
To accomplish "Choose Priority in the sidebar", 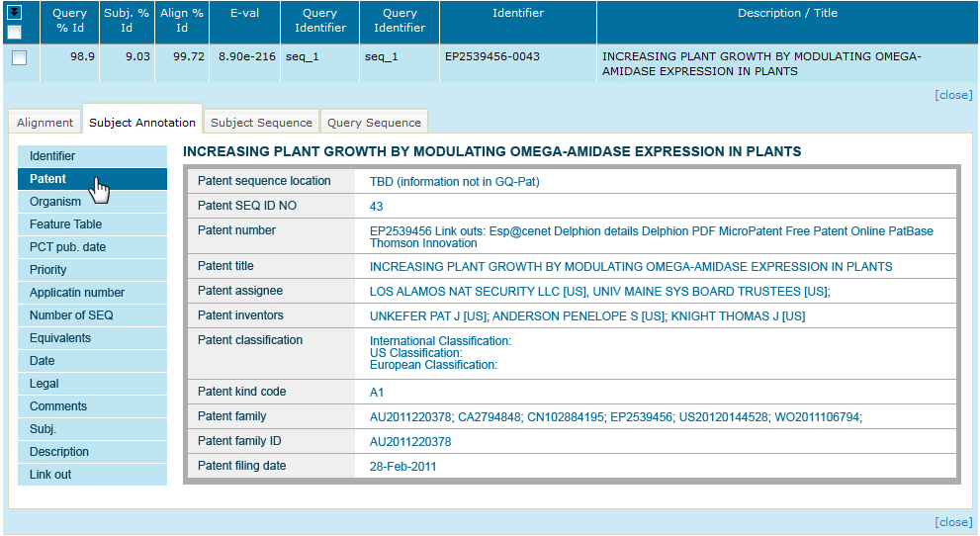I will [93, 270].
